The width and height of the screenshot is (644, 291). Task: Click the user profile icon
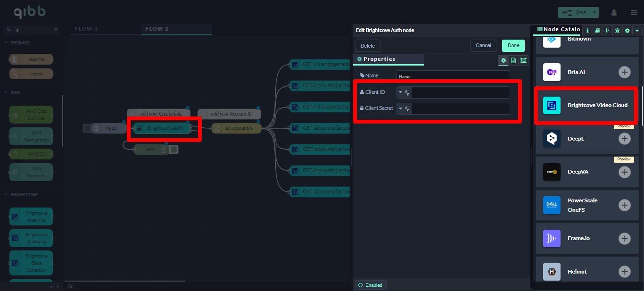pos(614,12)
